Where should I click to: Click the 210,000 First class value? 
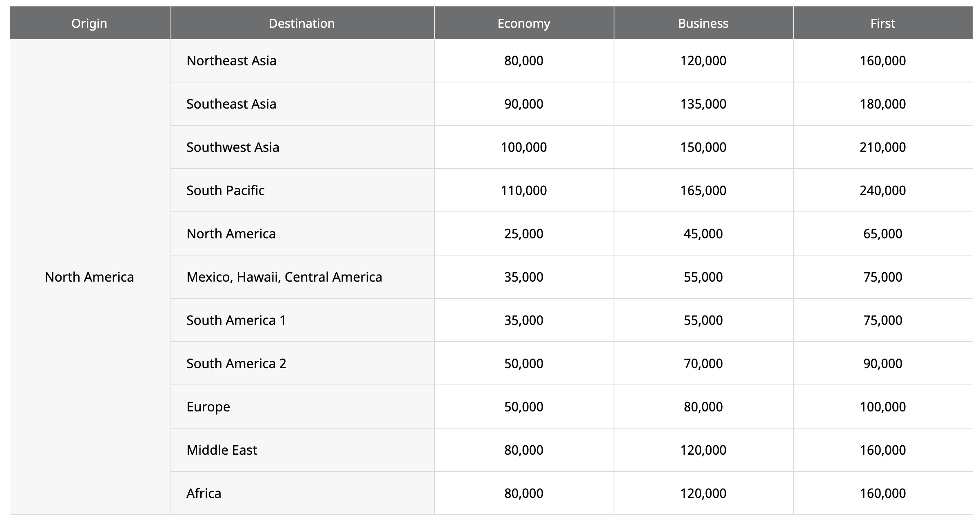tap(882, 147)
